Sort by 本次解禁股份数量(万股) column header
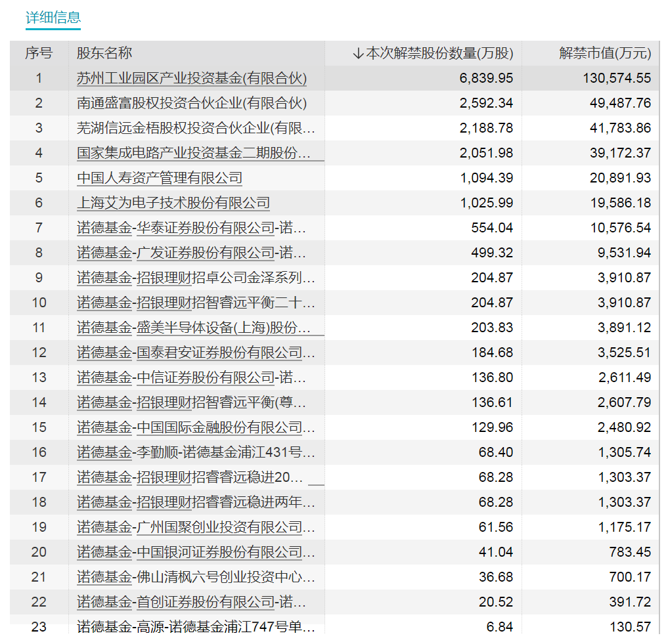This screenshot has height=644, width=668. coord(439,53)
